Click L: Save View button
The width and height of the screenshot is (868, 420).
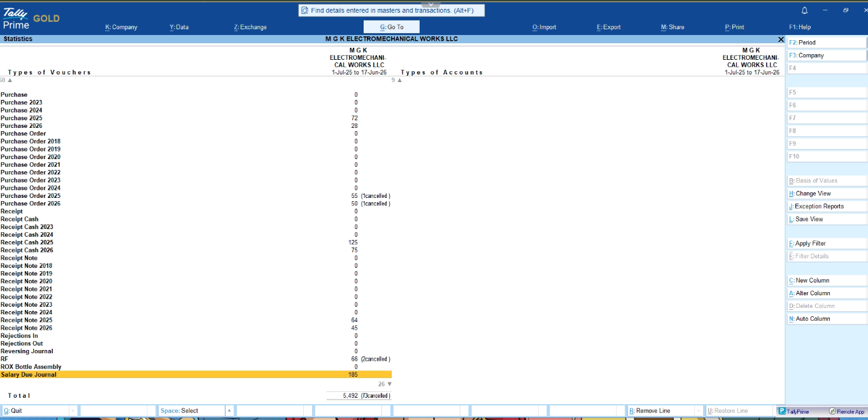(827, 219)
